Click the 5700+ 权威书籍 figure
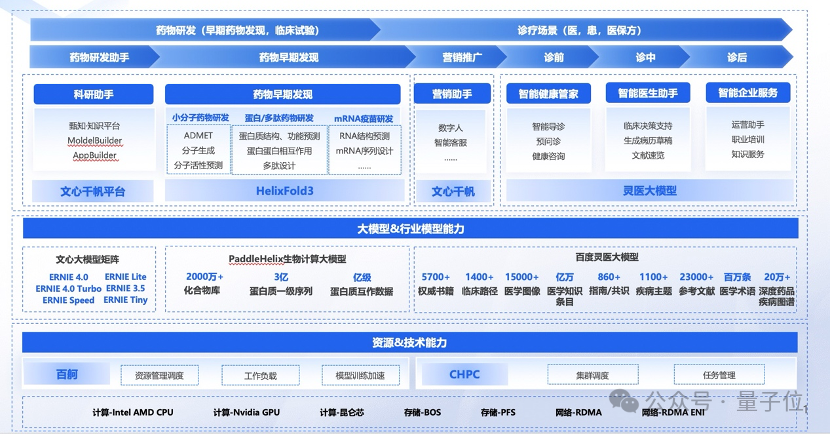This screenshot has height=434, width=830. [x=436, y=284]
